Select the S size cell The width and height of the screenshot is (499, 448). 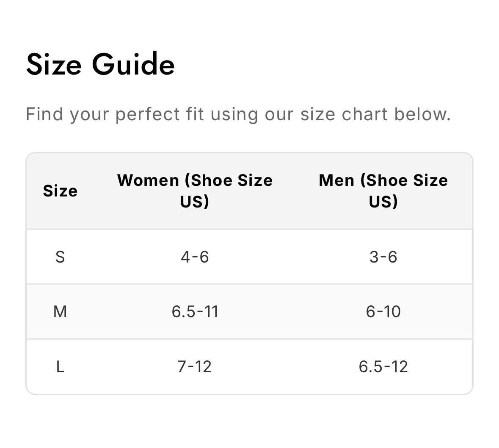(60, 257)
